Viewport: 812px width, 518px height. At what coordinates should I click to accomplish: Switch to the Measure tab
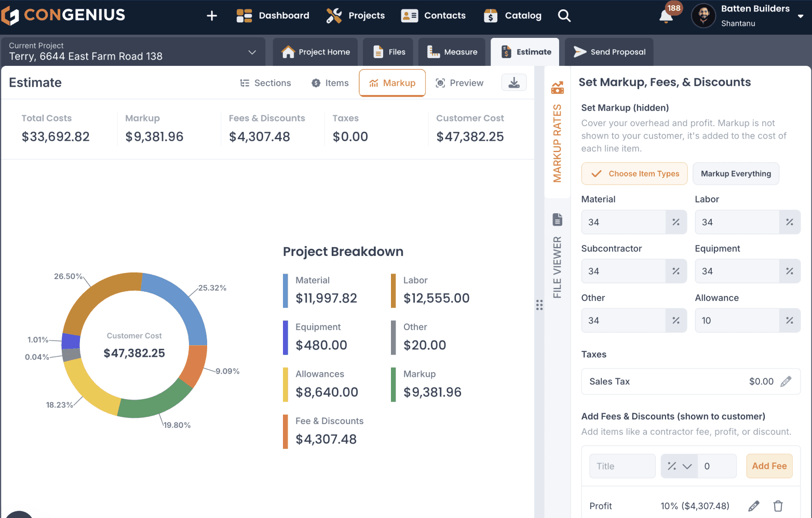click(x=452, y=52)
